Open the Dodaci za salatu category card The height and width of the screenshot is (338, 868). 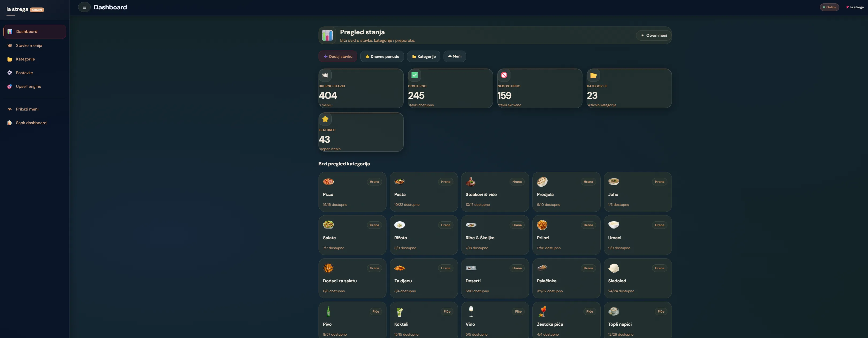352,278
